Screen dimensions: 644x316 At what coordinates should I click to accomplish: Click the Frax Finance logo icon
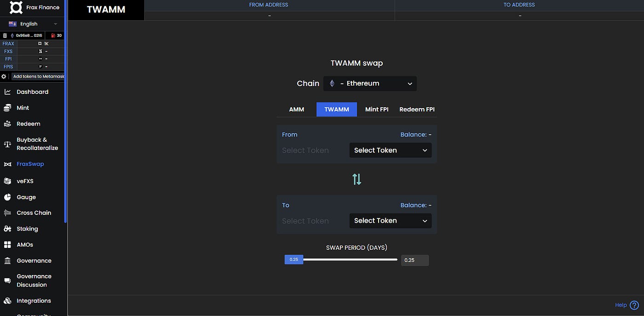pyautogui.click(x=16, y=7)
